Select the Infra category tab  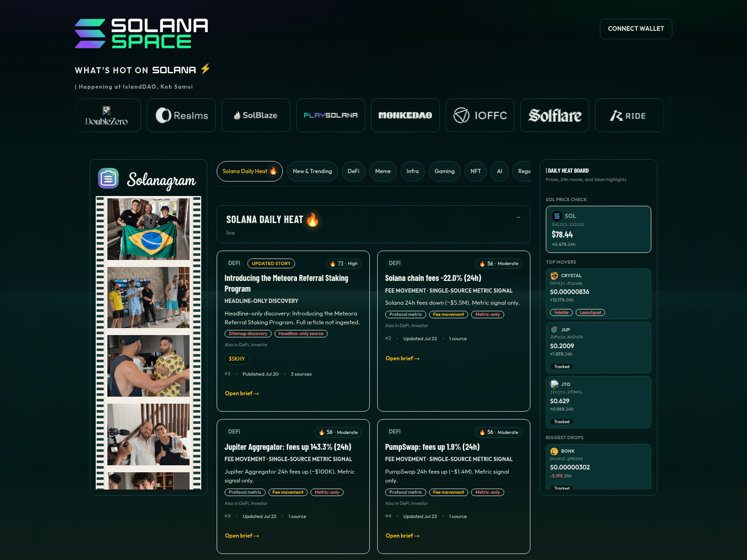pyautogui.click(x=413, y=171)
